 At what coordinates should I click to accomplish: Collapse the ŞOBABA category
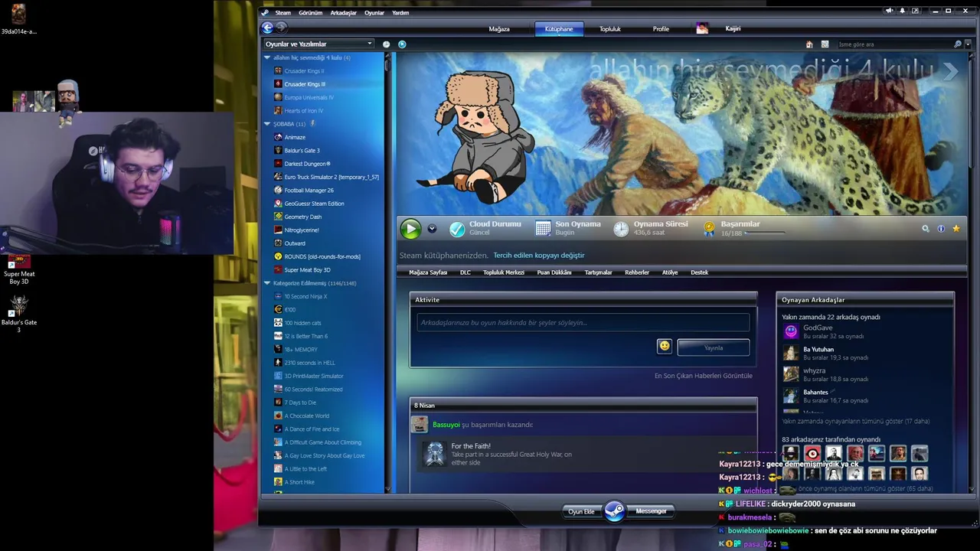click(267, 124)
